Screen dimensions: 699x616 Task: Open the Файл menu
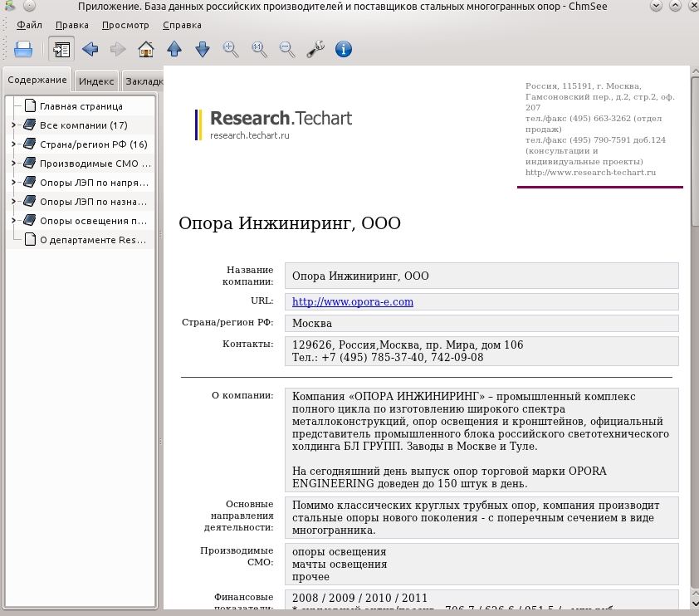coord(29,25)
